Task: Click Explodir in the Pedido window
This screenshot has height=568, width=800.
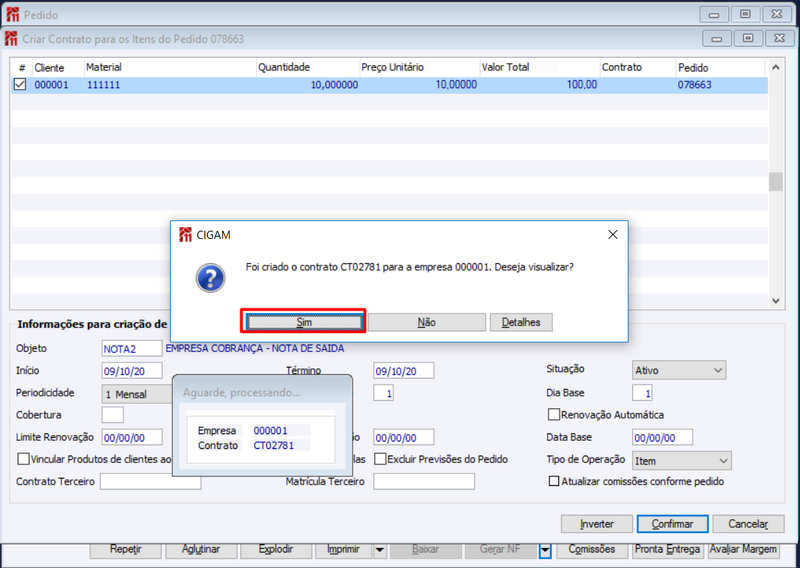Action: (x=276, y=550)
